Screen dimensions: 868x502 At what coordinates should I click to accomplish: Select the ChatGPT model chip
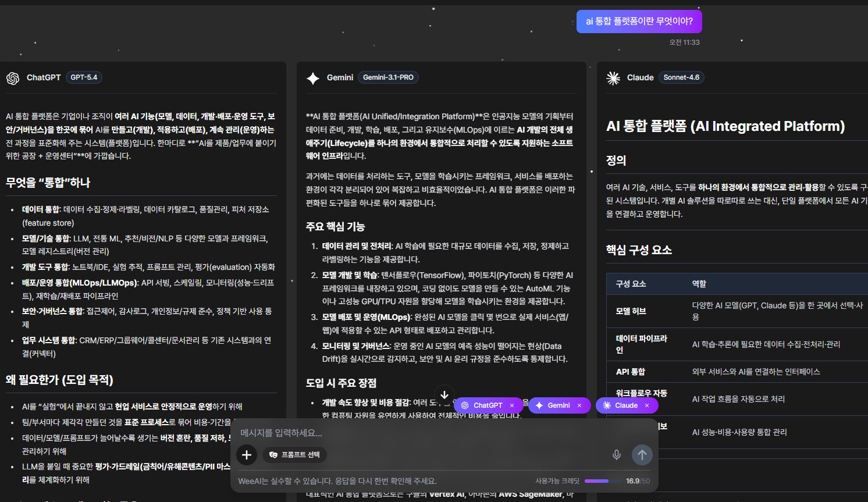click(x=483, y=405)
